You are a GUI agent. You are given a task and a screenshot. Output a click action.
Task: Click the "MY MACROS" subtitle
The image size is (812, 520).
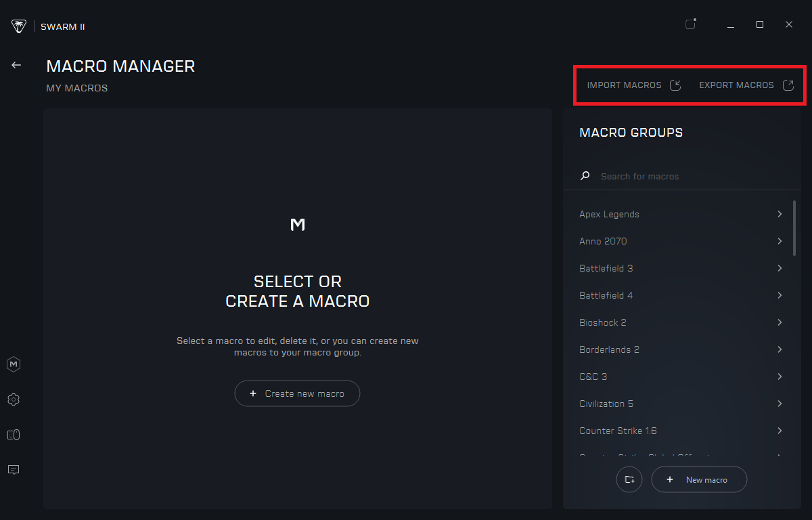77,88
